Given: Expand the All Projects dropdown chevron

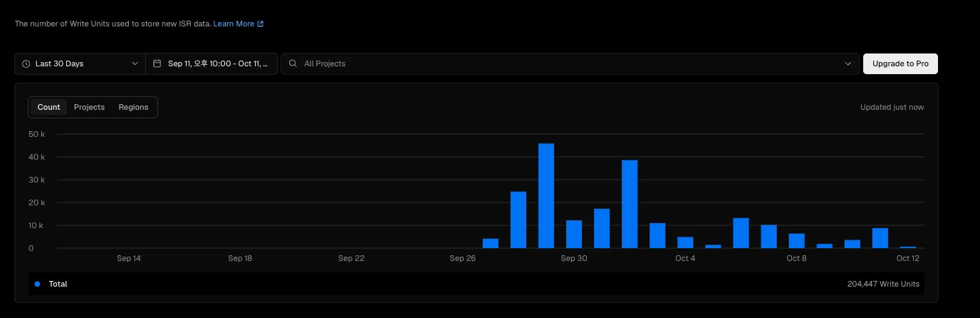Looking at the screenshot, I should point(848,63).
